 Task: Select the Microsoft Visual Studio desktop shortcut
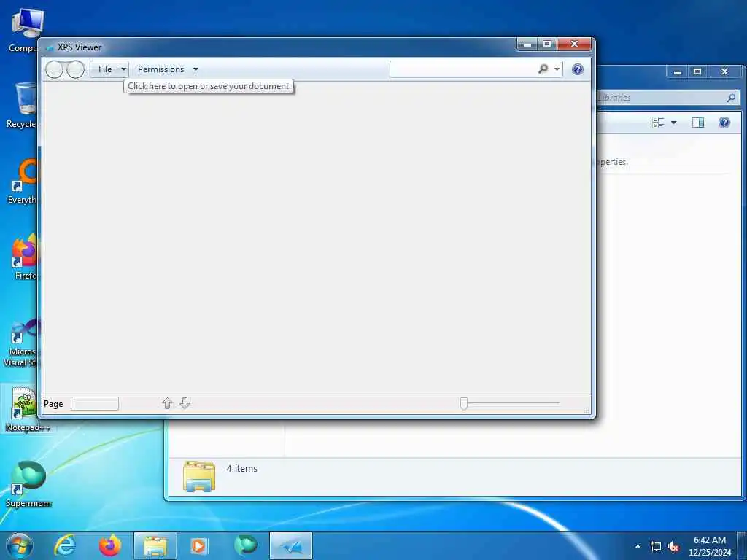point(21,343)
